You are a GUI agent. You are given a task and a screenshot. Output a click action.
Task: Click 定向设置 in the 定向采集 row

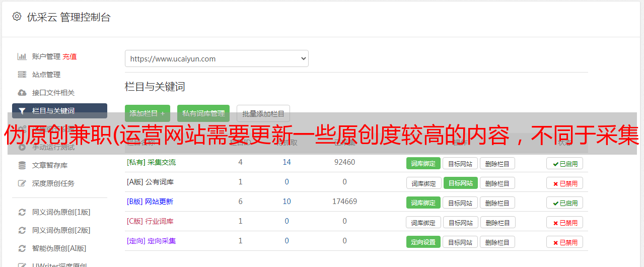coord(423,242)
